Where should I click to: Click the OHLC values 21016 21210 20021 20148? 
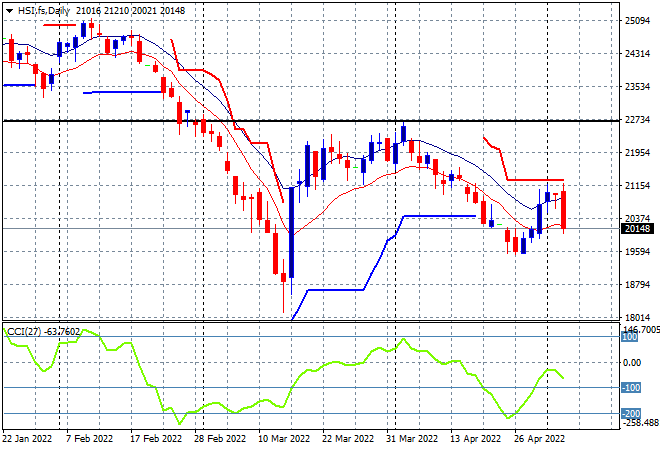pos(130,11)
